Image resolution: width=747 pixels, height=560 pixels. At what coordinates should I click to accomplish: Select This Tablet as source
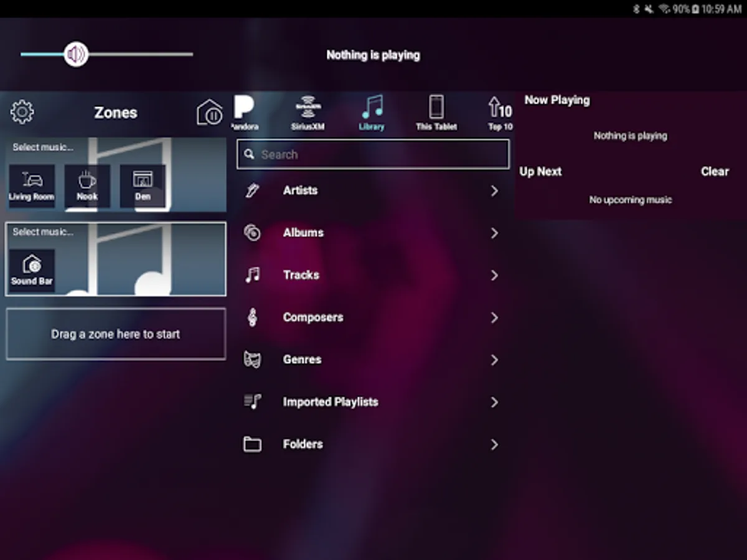(436, 113)
